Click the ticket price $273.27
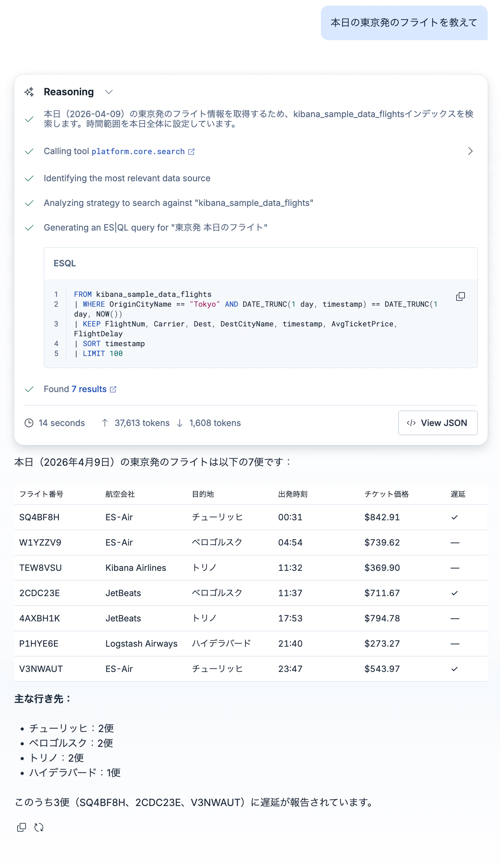The image size is (500, 868). tap(382, 644)
